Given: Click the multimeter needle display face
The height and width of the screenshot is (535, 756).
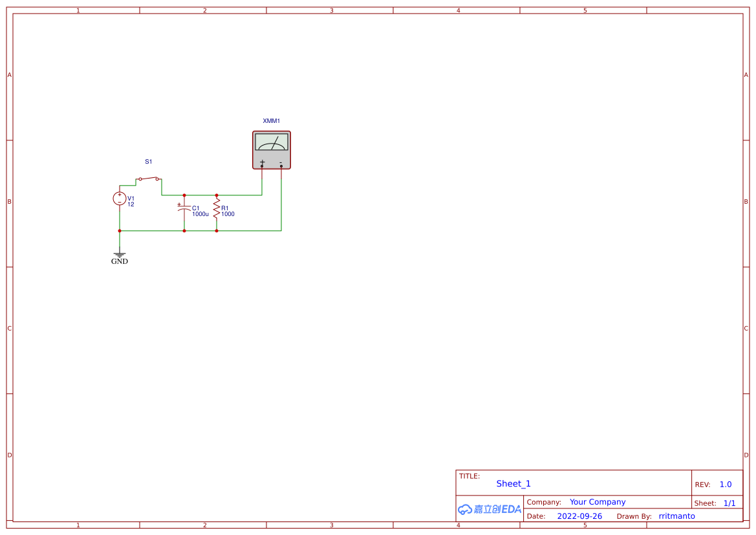Looking at the screenshot, I should coord(272,143).
